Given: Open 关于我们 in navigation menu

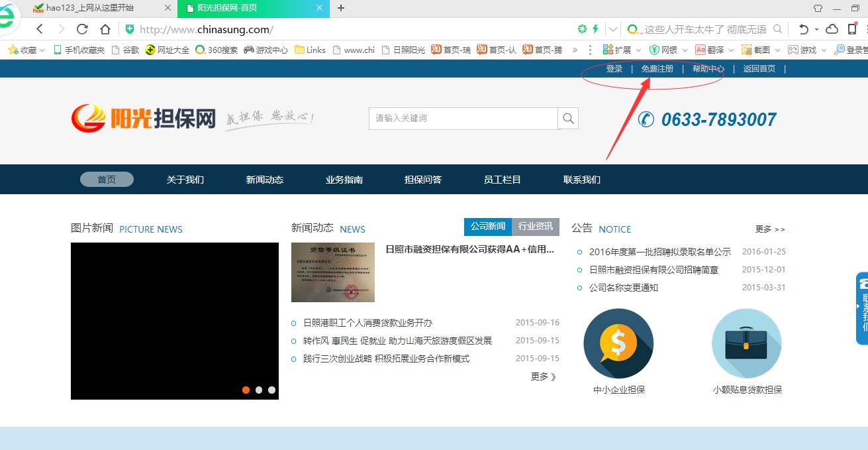Looking at the screenshot, I should (x=185, y=180).
